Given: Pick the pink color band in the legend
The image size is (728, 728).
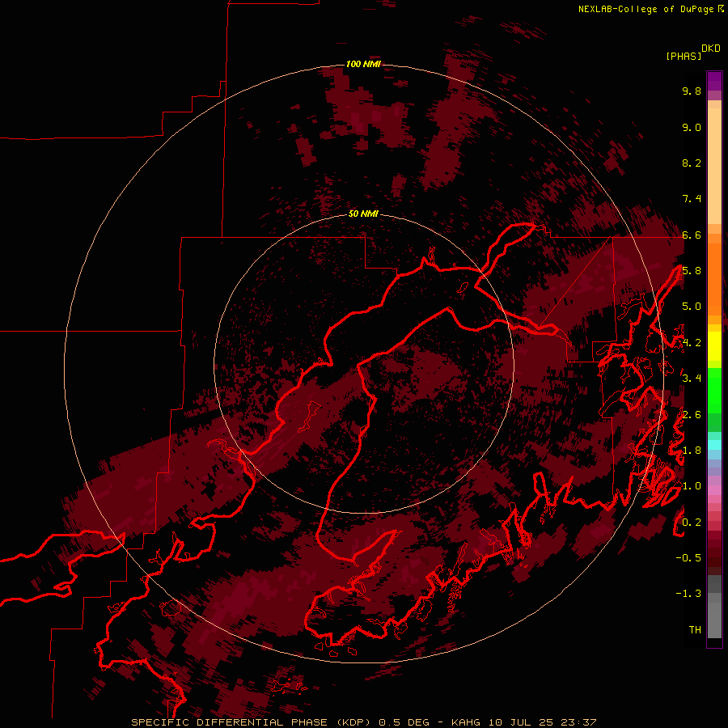Looking at the screenshot, I should [714, 490].
